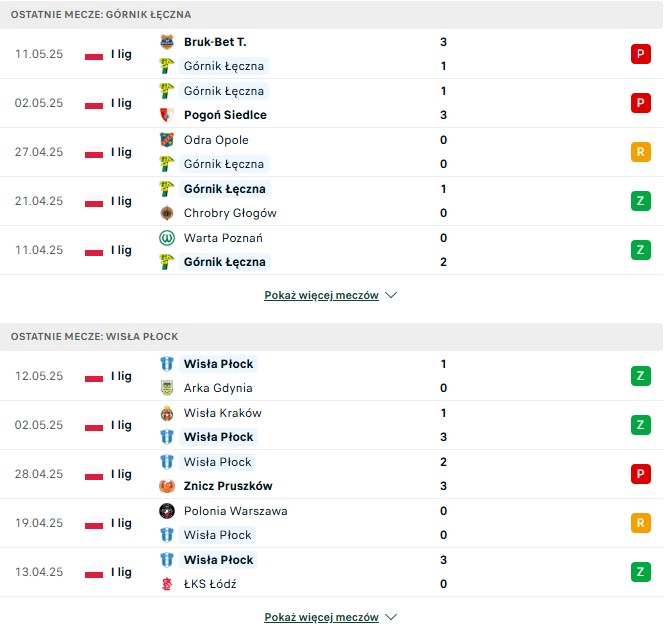Open the 12.05.25 Wisła Płock vs Arka match

(332, 376)
